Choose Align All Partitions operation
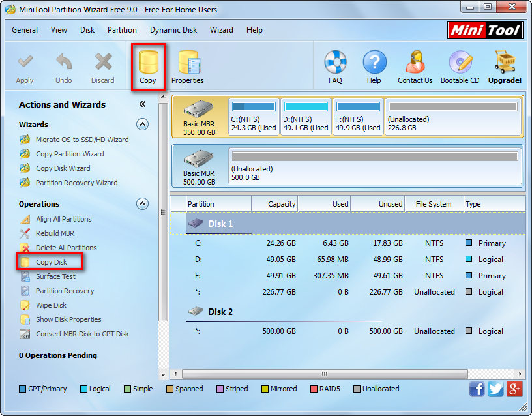The height and width of the screenshot is (416, 532). 64,219
